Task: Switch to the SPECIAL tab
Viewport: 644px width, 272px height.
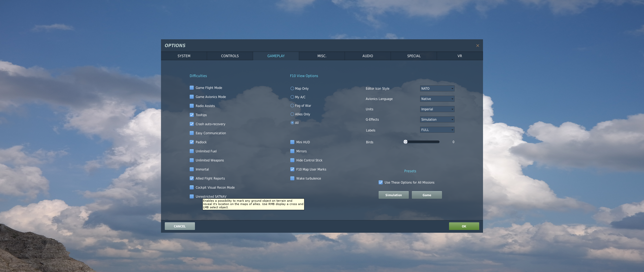Action: click(x=414, y=56)
